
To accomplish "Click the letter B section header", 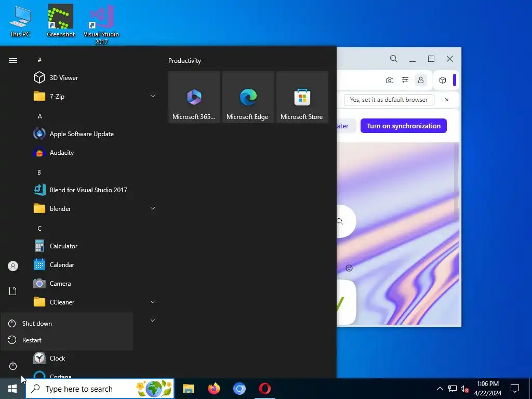I will click(x=39, y=172).
